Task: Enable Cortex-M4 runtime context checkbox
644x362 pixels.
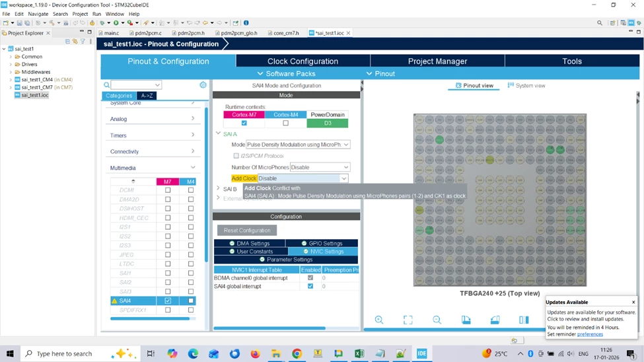Action: 286,123
